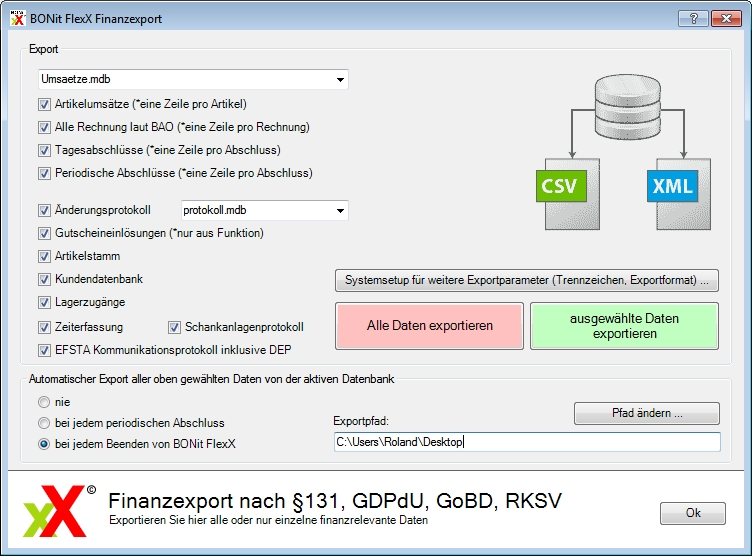Viewport: 752px width, 556px height.
Task: Toggle EFSTA Kommunikationsprotokoll checkbox
Action: tap(44, 350)
